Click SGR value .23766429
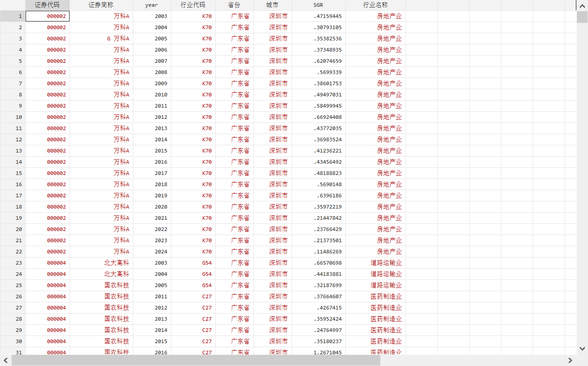 tap(318, 229)
